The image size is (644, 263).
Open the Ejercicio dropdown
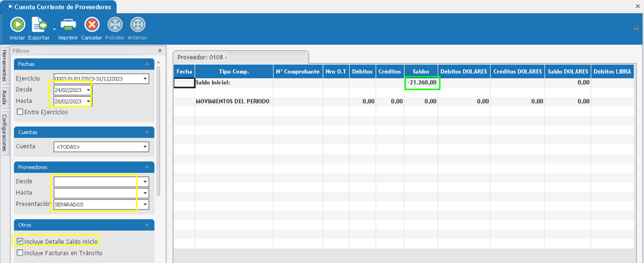(145, 79)
